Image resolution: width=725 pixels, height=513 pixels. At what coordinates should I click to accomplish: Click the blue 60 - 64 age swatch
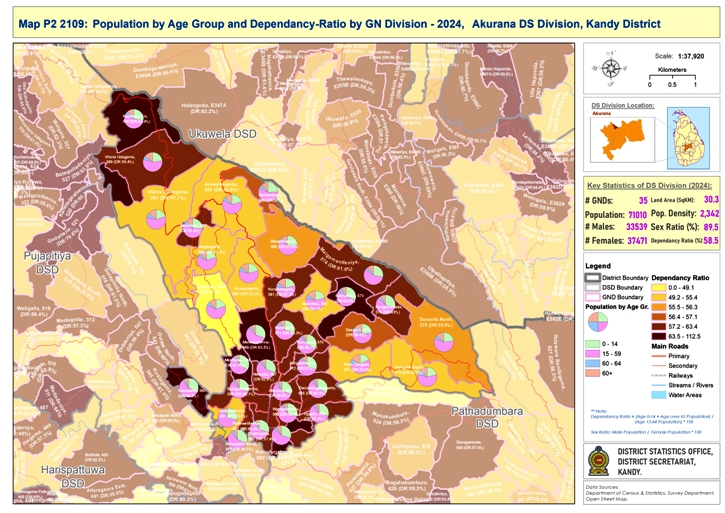(593, 363)
